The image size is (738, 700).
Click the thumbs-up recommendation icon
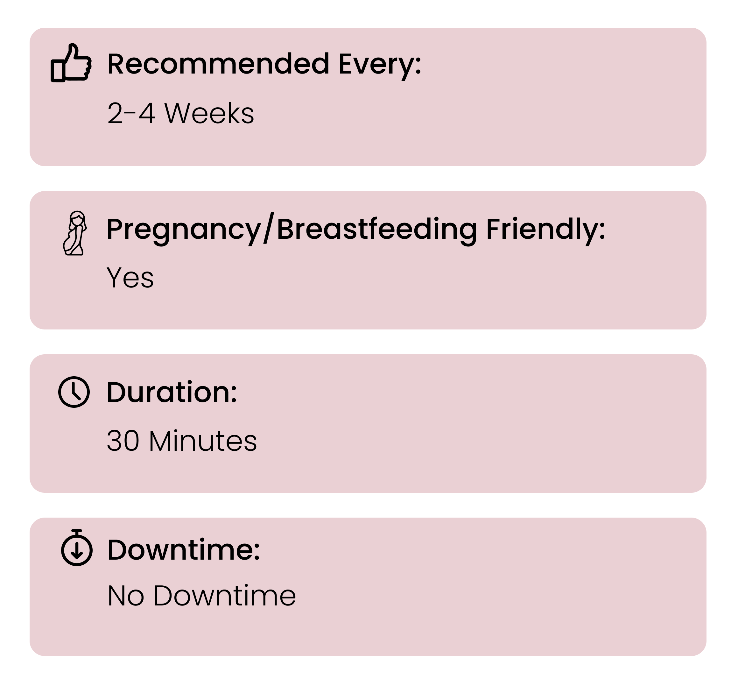click(71, 63)
